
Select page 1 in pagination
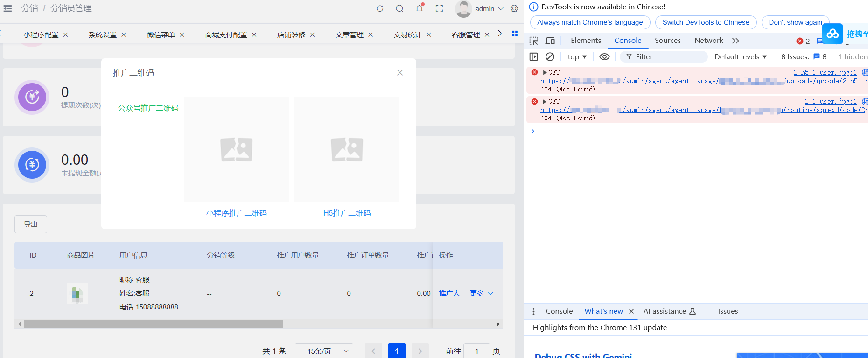[x=397, y=351]
